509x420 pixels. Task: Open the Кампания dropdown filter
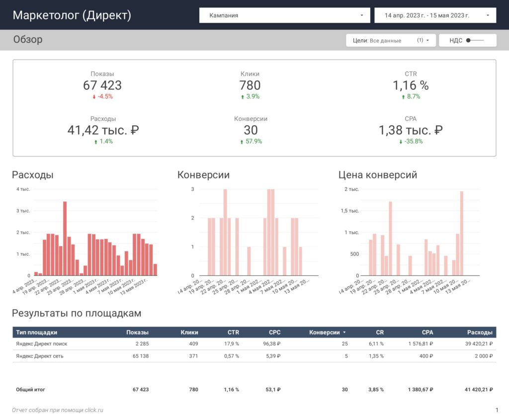pyautogui.click(x=284, y=15)
